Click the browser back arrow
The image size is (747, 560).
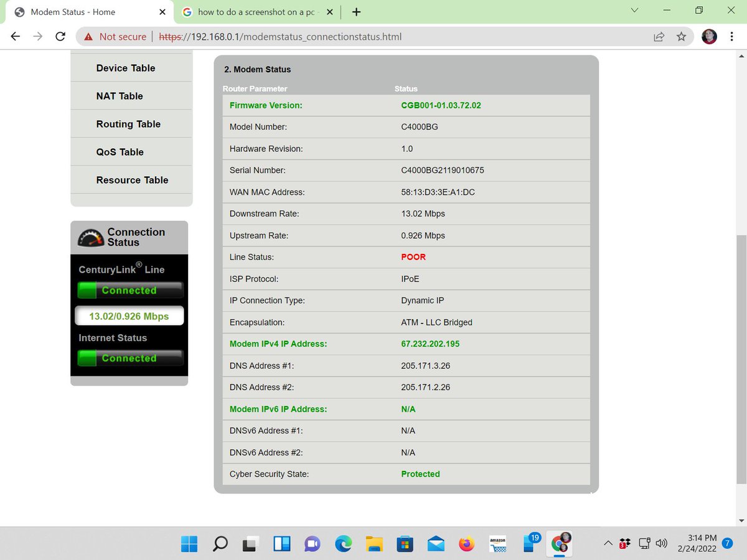[16, 37]
